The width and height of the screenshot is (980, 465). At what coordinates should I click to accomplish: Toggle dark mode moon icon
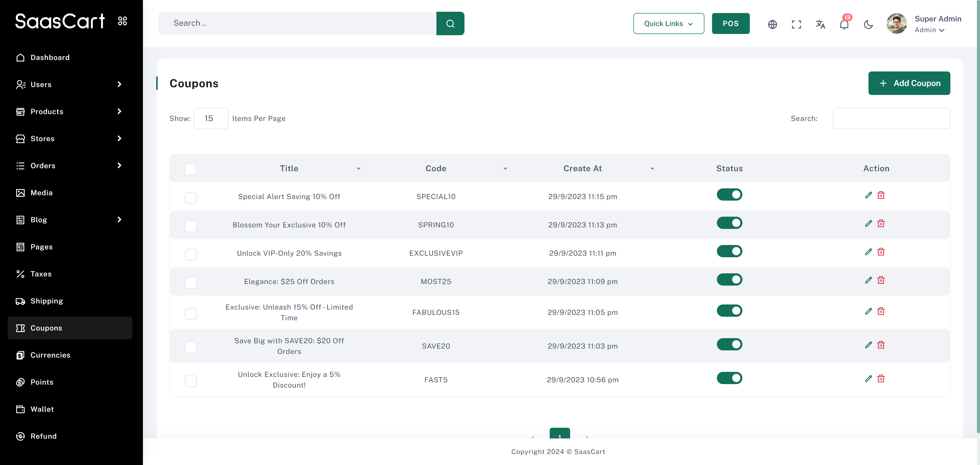pos(868,24)
